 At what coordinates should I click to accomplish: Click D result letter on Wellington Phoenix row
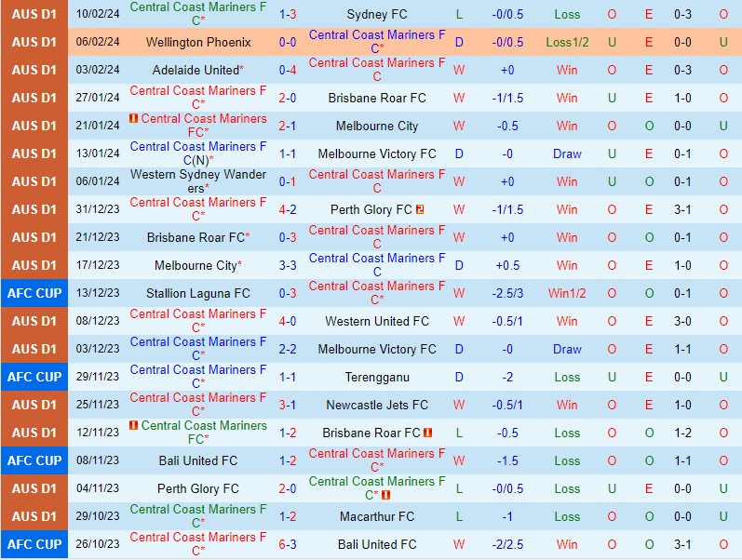(459, 42)
